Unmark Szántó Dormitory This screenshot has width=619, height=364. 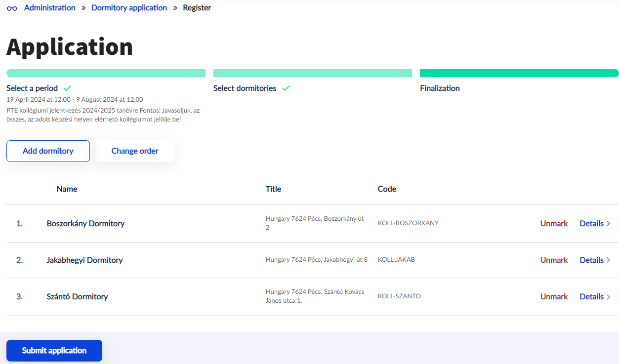[x=554, y=296]
